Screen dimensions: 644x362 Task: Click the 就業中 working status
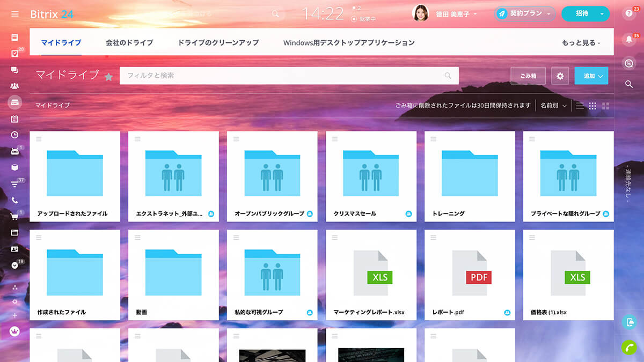tap(363, 19)
